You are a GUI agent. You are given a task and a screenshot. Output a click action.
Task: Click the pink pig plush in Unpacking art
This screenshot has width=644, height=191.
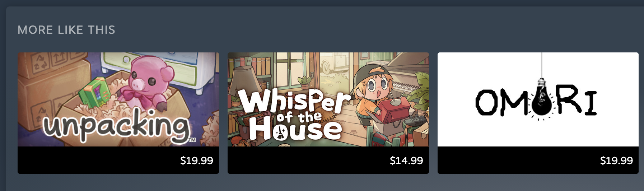(146, 83)
